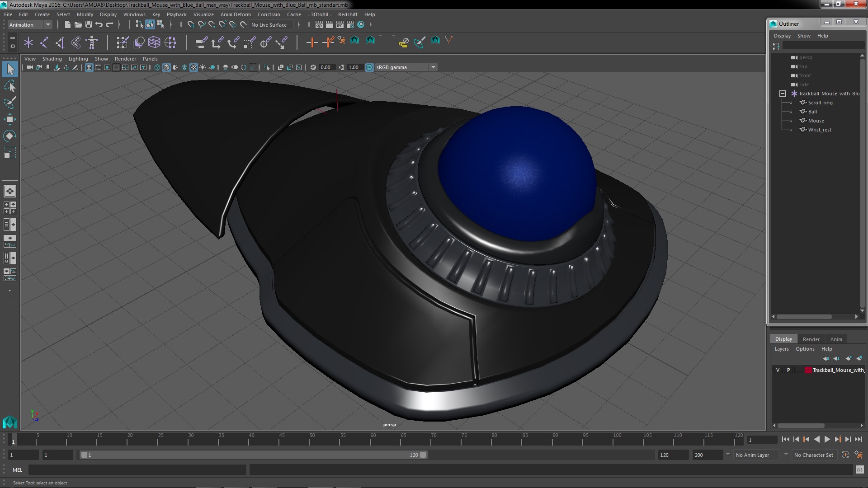Choose the Move tool in toolbox
This screenshot has height=488, width=868.
[10, 119]
